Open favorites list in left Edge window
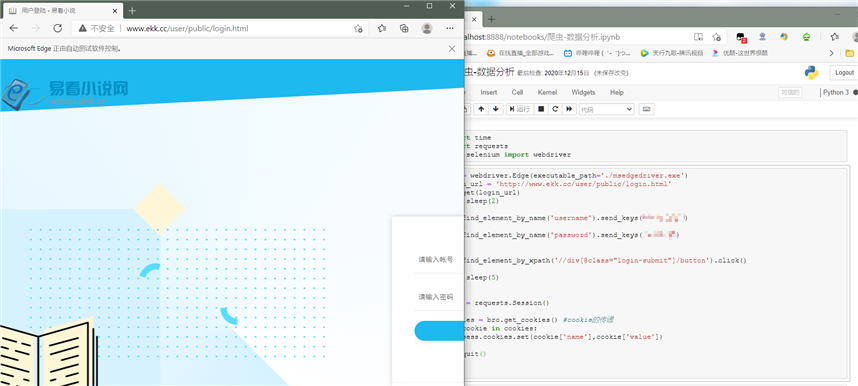This screenshot has width=858, height=386. point(382,28)
